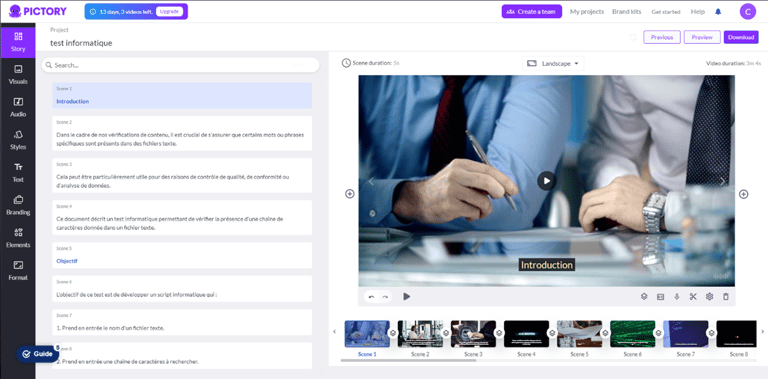Click the Download button
This screenshot has width=768, height=379.
coord(741,37)
